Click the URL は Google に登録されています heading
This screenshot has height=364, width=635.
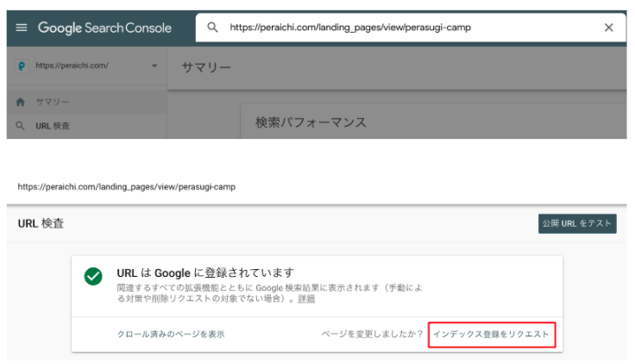pos(205,273)
